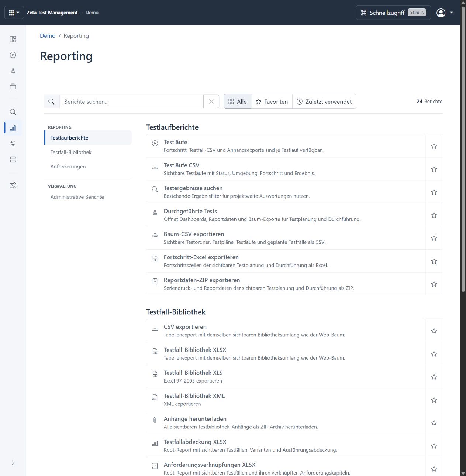Click the magnifier icon beside the report search field
The height and width of the screenshot is (476, 466).
[52, 102]
